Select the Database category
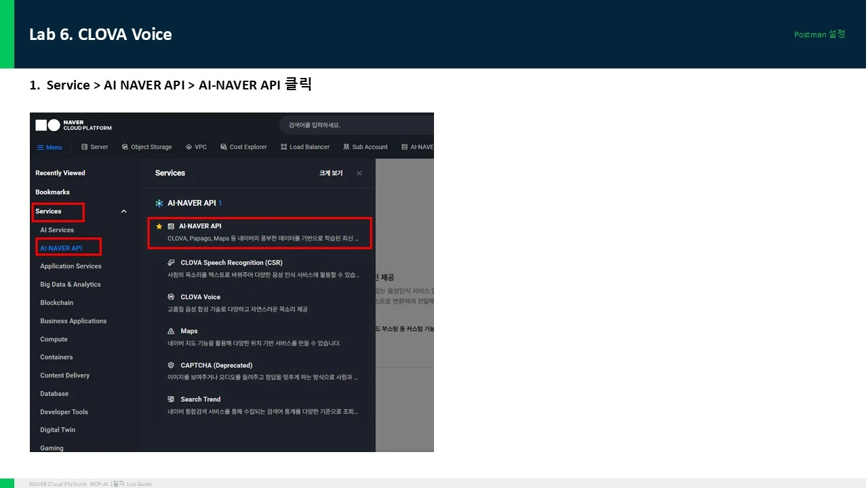The height and width of the screenshot is (488, 868). 54,394
